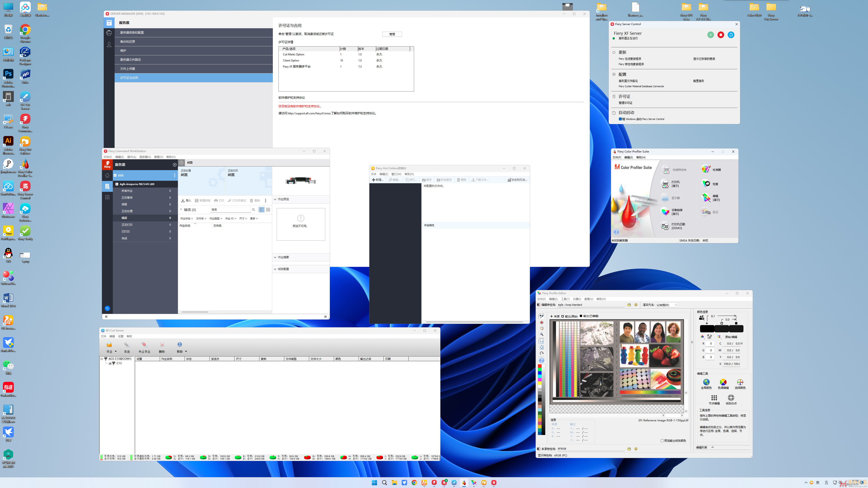
Task: Toggle 随 Windows 启动 Fiery Server Control checkbox
Action: pos(620,119)
